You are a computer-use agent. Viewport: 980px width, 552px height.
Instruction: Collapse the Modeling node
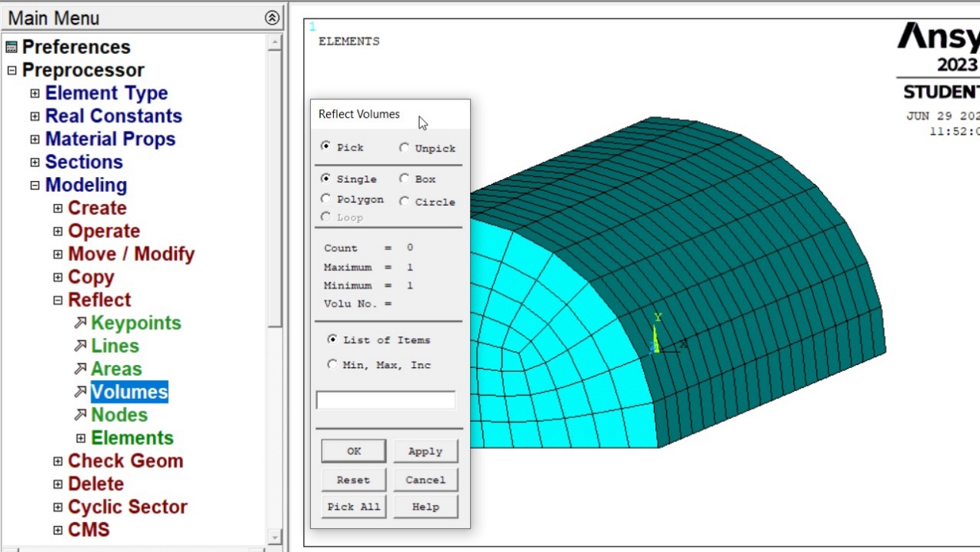click(x=35, y=186)
